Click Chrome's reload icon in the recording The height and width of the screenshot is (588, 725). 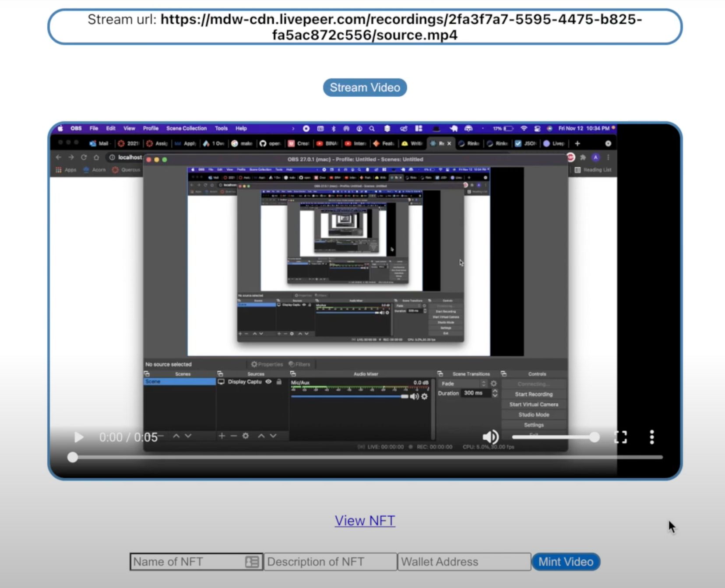click(x=84, y=157)
